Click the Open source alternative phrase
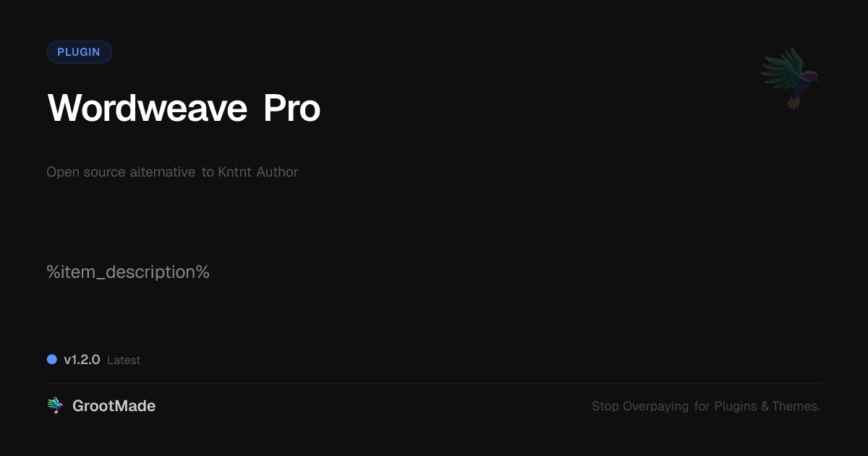 pos(121,172)
